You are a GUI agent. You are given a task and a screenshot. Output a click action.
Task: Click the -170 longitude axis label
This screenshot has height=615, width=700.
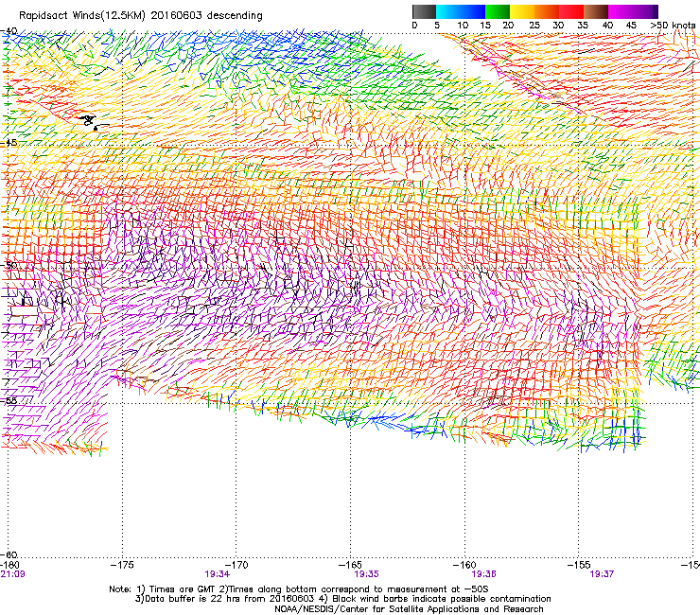click(236, 565)
